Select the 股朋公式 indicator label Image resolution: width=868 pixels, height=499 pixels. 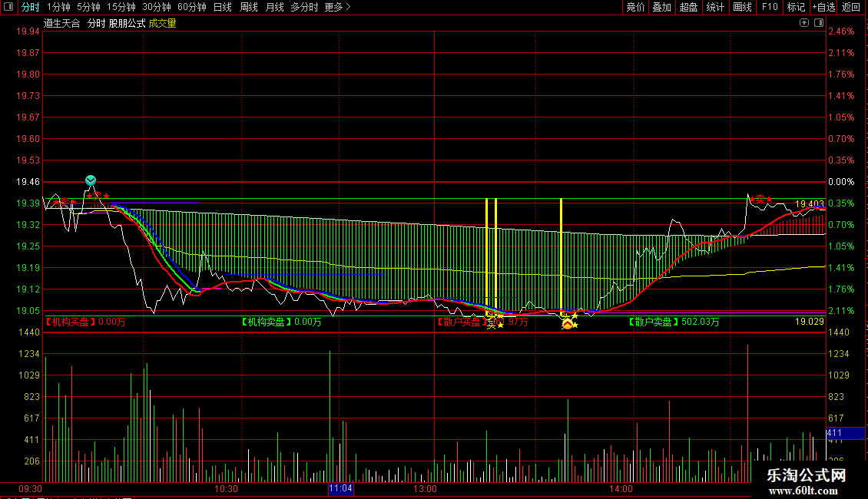(128, 23)
